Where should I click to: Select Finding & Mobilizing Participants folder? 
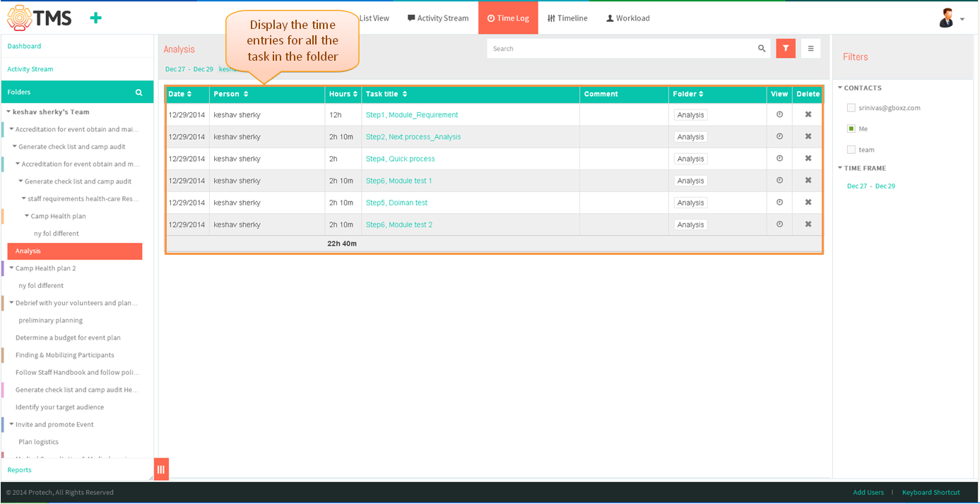[x=65, y=355]
